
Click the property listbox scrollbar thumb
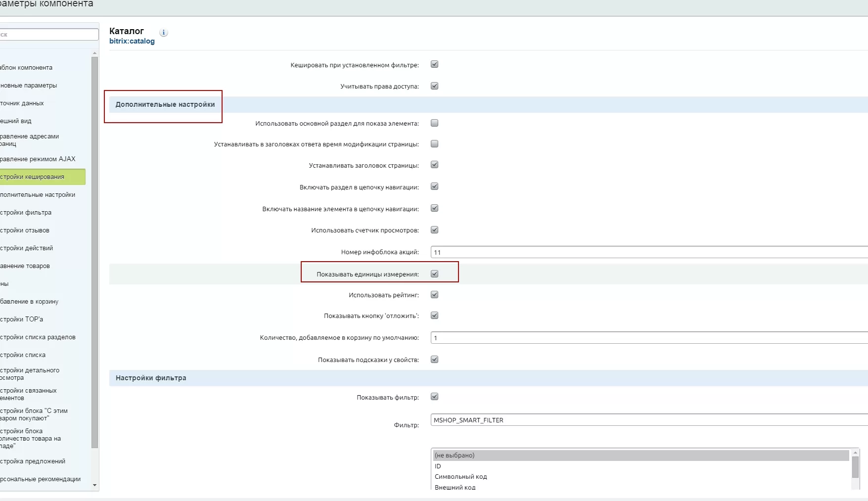(x=855, y=467)
